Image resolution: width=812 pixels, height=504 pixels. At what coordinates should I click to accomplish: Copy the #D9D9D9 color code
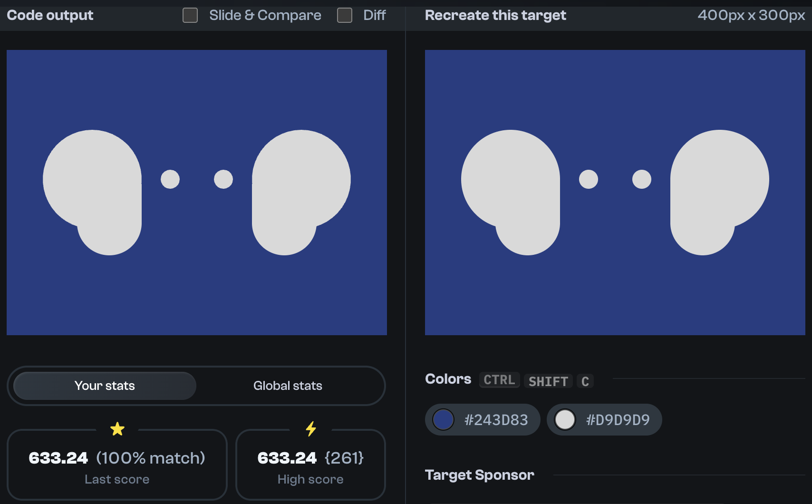pyautogui.click(x=618, y=420)
